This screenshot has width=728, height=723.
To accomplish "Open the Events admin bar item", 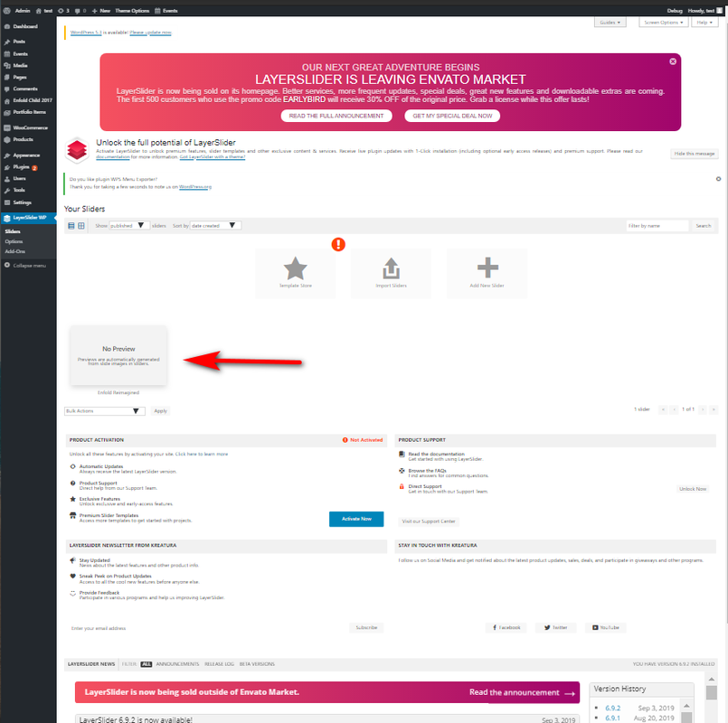I will tap(166, 10).
